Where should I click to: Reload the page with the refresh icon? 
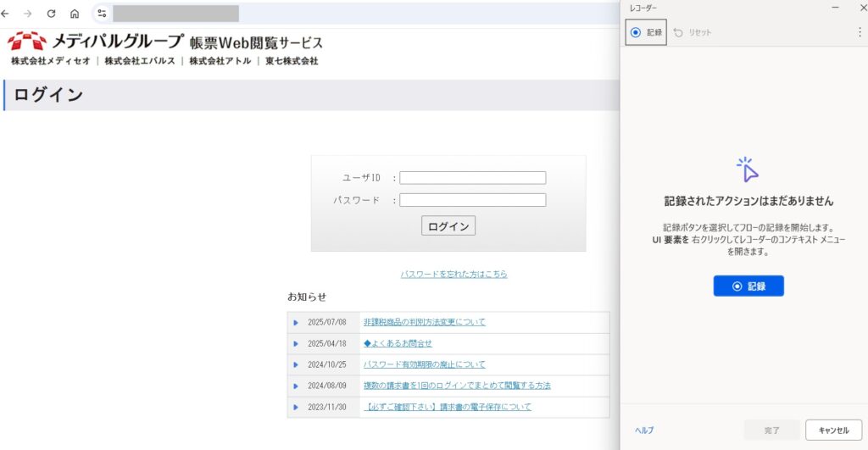tap(51, 14)
